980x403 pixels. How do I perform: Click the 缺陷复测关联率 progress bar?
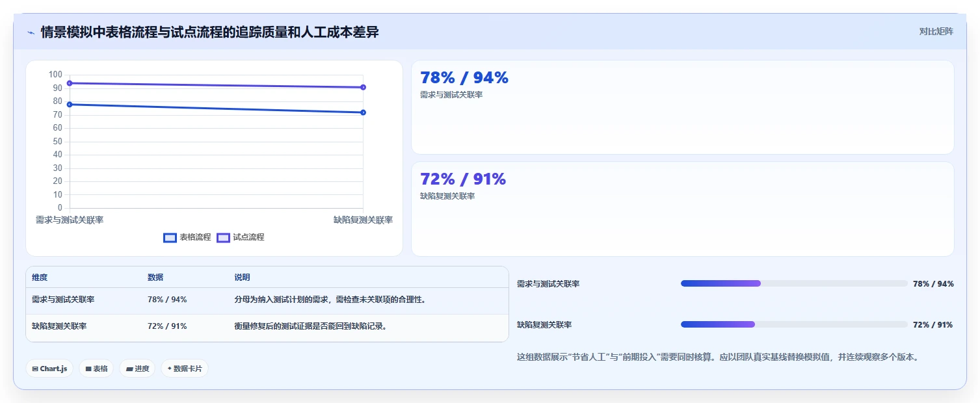click(x=794, y=324)
